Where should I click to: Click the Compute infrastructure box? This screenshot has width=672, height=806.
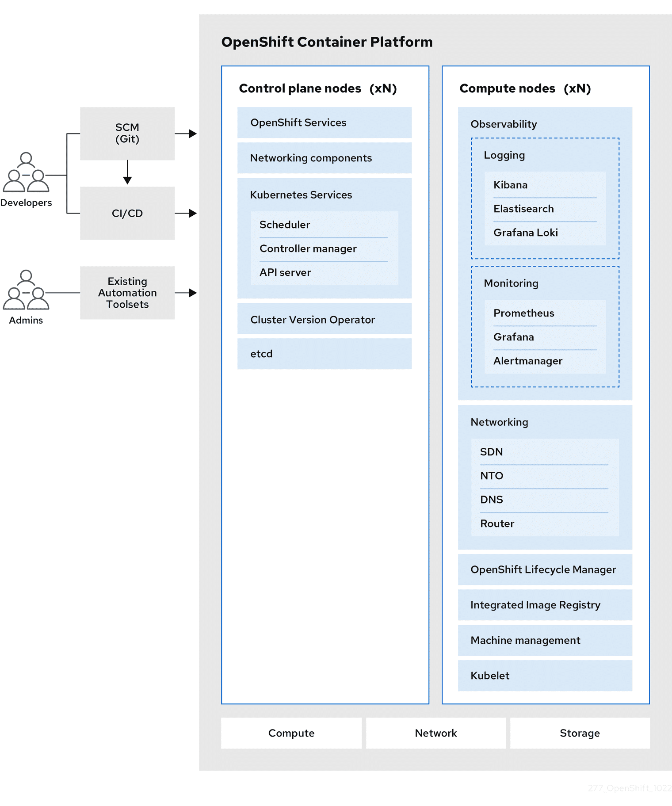291,733
